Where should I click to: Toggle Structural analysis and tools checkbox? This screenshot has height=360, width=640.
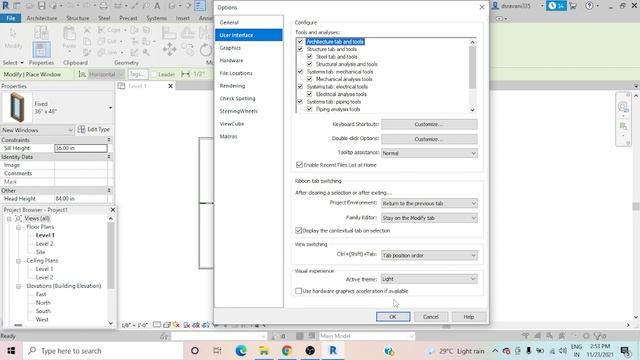coord(309,64)
